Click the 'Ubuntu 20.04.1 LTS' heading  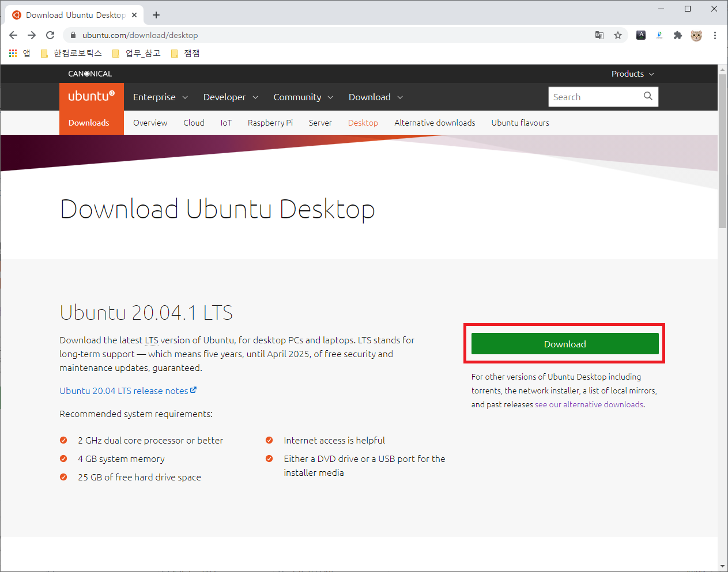click(x=146, y=313)
